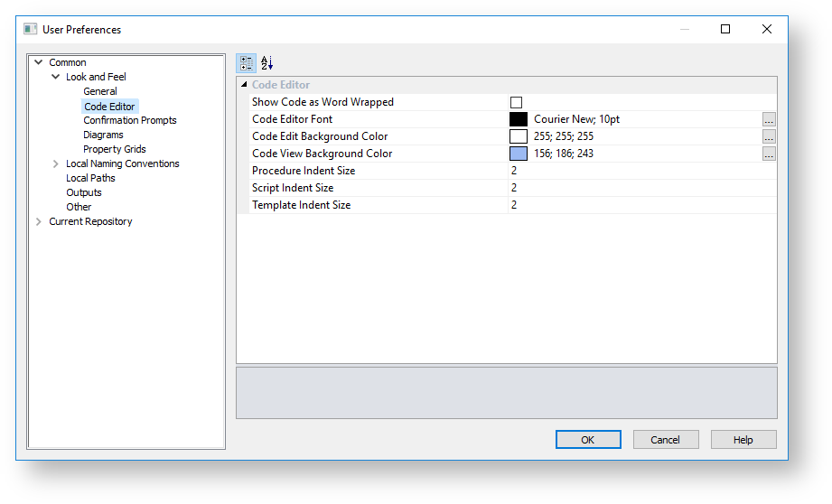Switch property grid to Categorized view
This screenshot has height=504, width=832.
coord(247,63)
